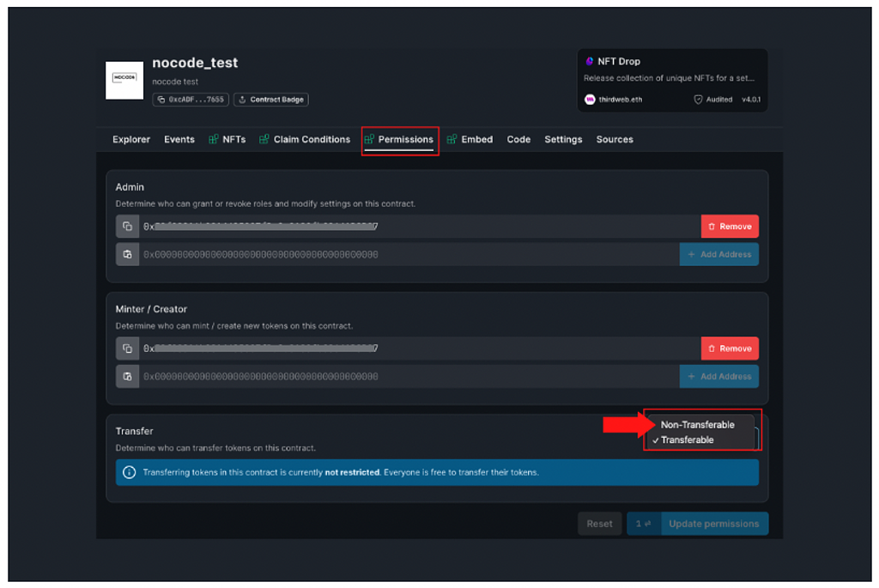Click the Audited shield icon
Image resolution: width=879 pixels, height=588 pixels.
pyautogui.click(x=698, y=100)
